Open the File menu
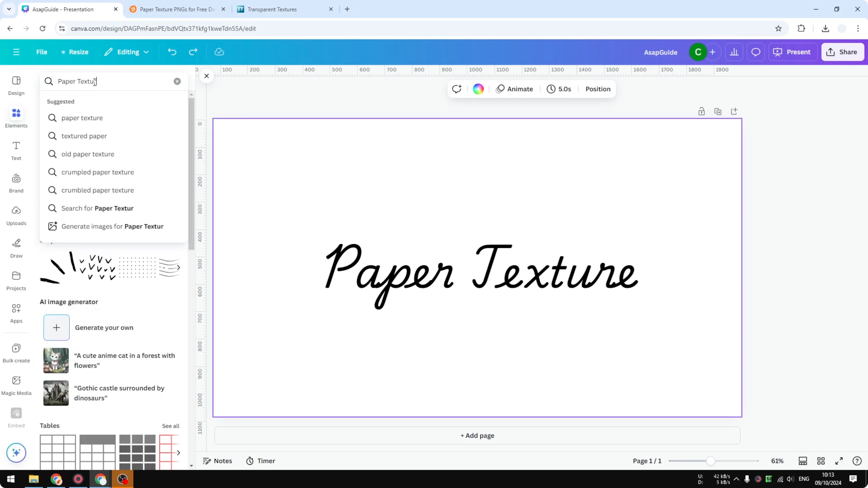This screenshot has height=488, width=868. pyautogui.click(x=42, y=52)
